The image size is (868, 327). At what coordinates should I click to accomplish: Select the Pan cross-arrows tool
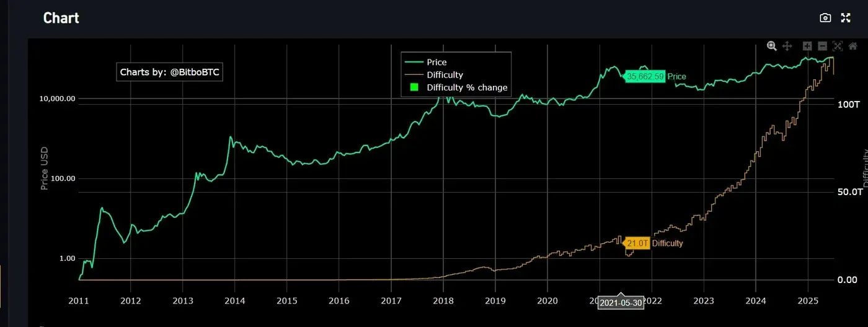pos(787,46)
